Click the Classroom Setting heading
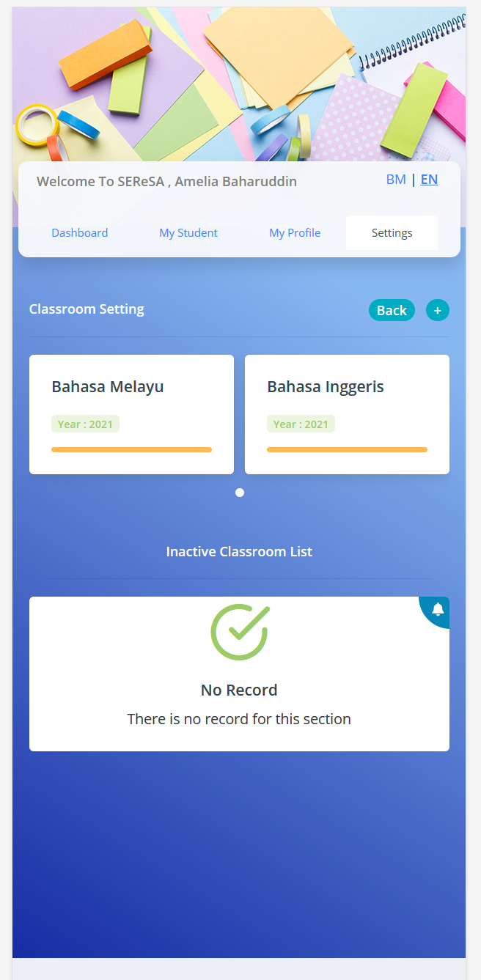481x980 pixels. tap(87, 309)
